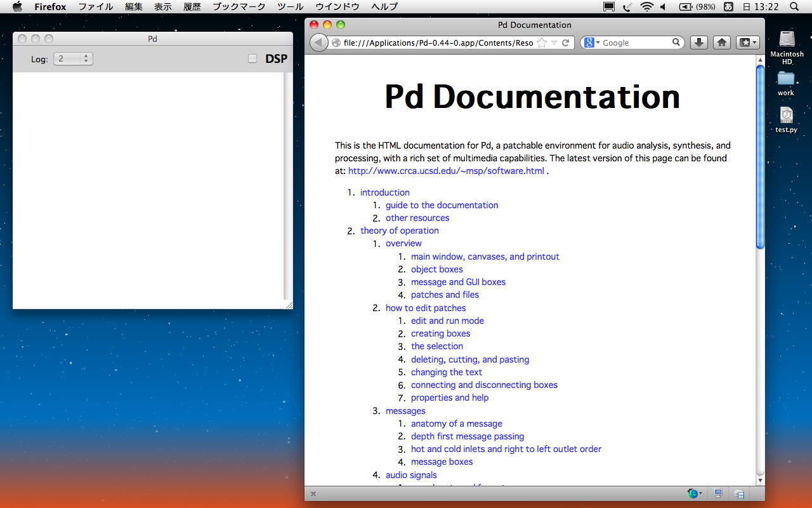Open the 'edit and run mode' link

(447, 321)
